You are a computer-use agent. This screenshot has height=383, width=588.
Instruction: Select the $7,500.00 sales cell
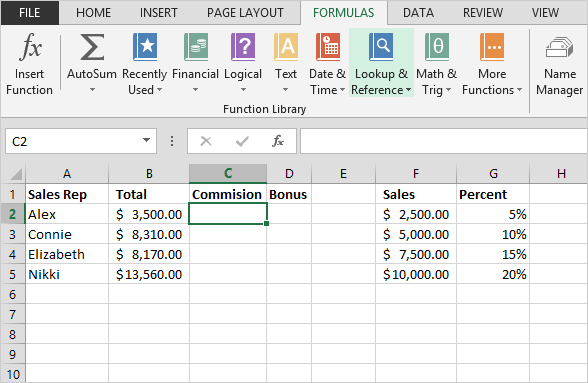[x=416, y=254]
